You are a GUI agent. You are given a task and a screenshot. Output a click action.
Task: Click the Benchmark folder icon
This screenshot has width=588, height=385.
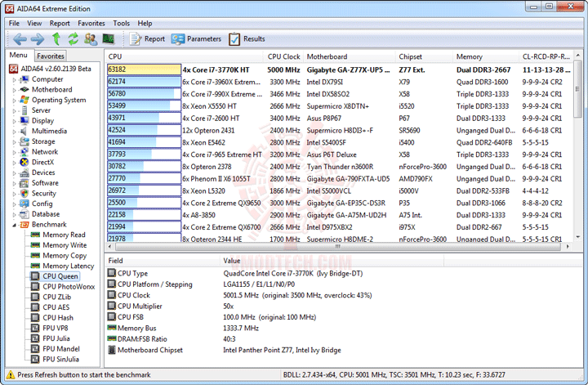24,225
